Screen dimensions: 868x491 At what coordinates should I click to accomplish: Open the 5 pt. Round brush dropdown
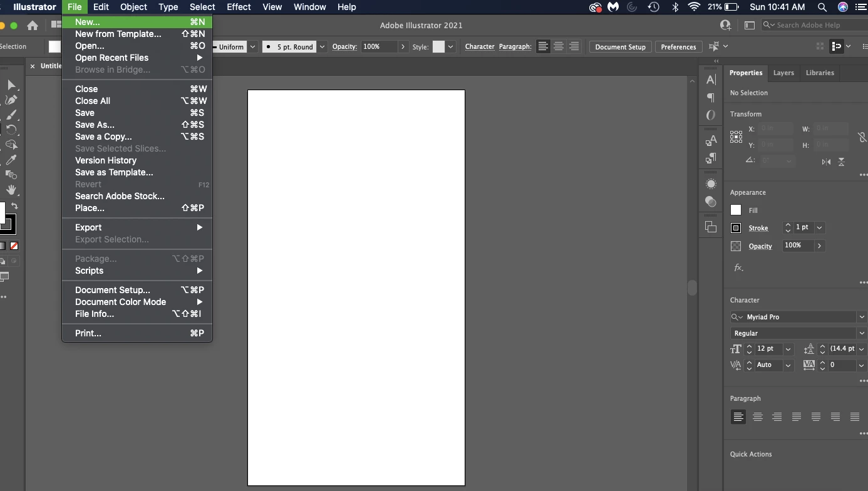[x=322, y=46]
